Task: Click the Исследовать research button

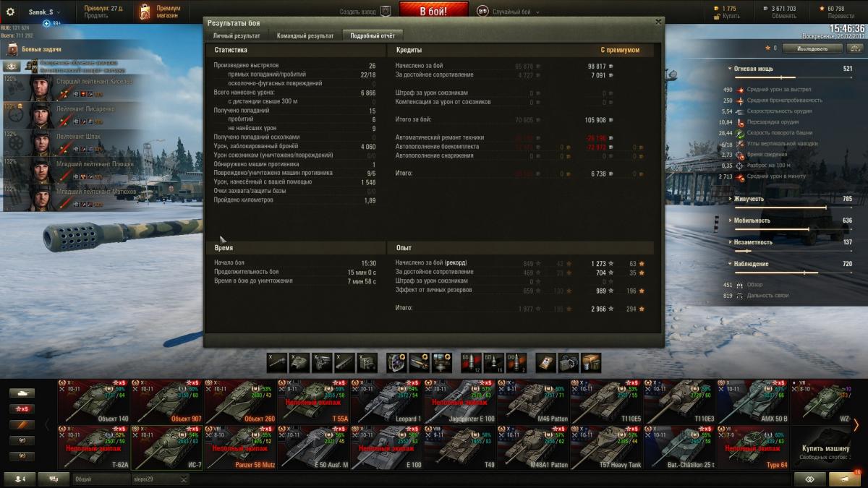Action: point(812,48)
